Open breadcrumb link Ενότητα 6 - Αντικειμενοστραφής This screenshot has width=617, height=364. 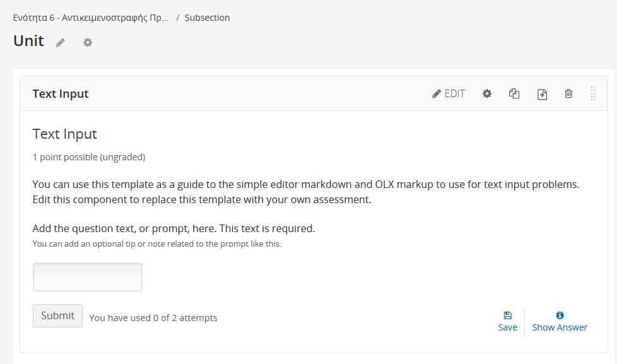[x=90, y=18]
